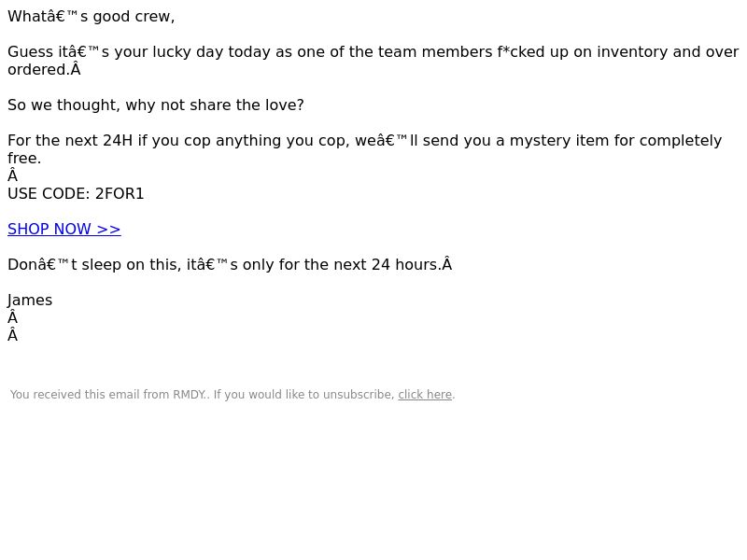This screenshot has width=747, height=560.
Task: Click "24 hours" in the closing sentence
Action: (x=404, y=265)
